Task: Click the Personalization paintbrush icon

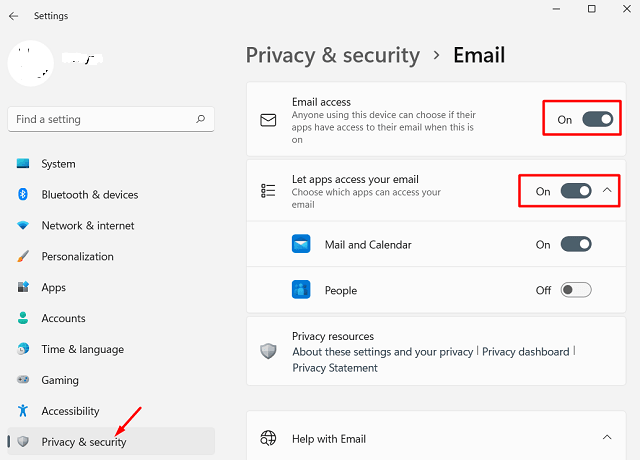Action: coord(23,257)
